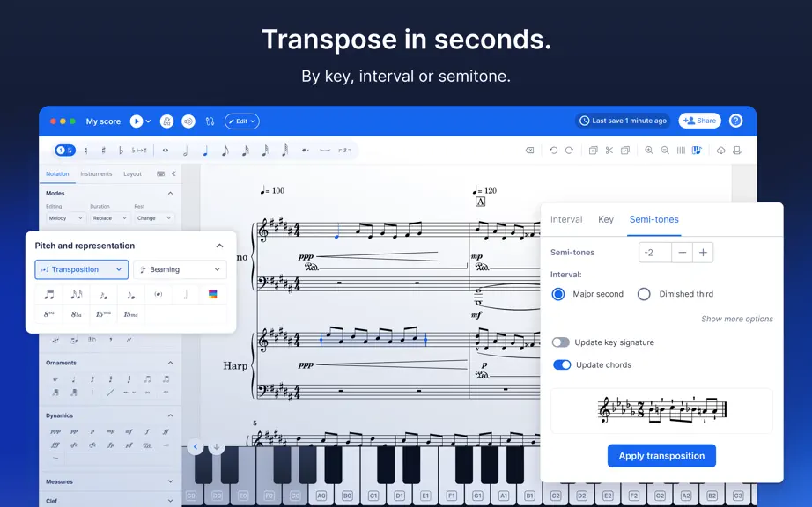Open the mixer routing icon

(x=210, y=121)
